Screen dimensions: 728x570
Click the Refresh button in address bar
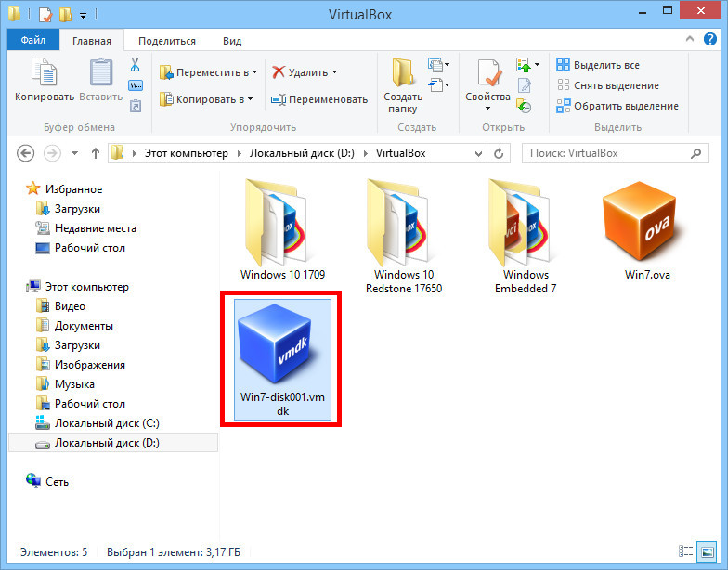[x=499, y=153]
